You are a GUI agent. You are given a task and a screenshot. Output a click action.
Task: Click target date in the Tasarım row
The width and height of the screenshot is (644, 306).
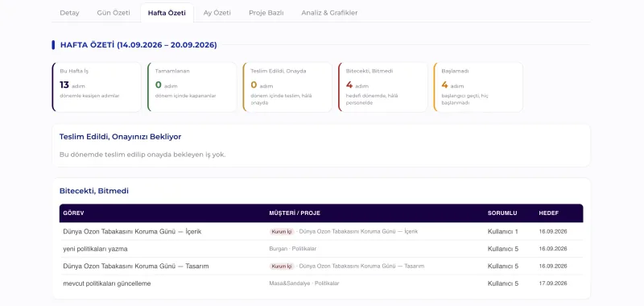click(x=553, y=267)
